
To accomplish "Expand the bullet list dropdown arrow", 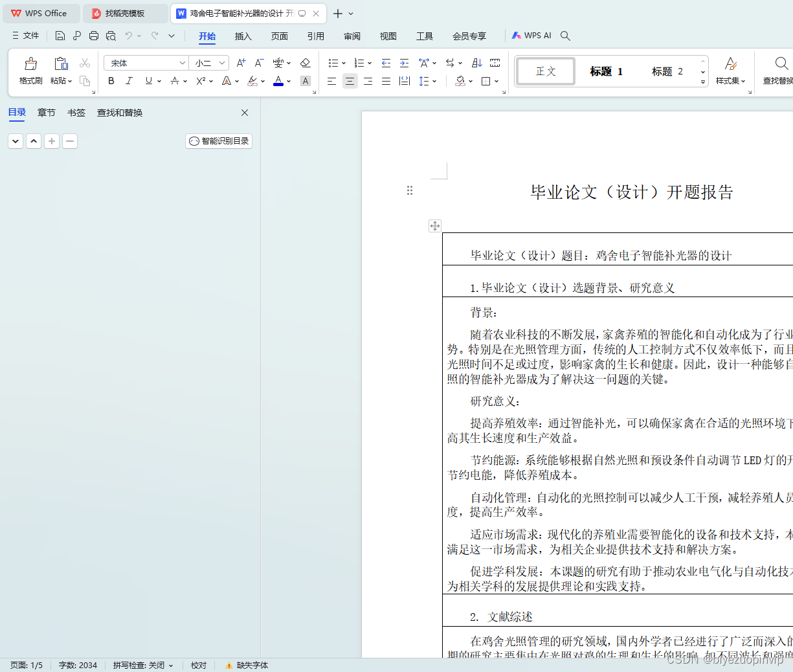I will tap(343, 63).
